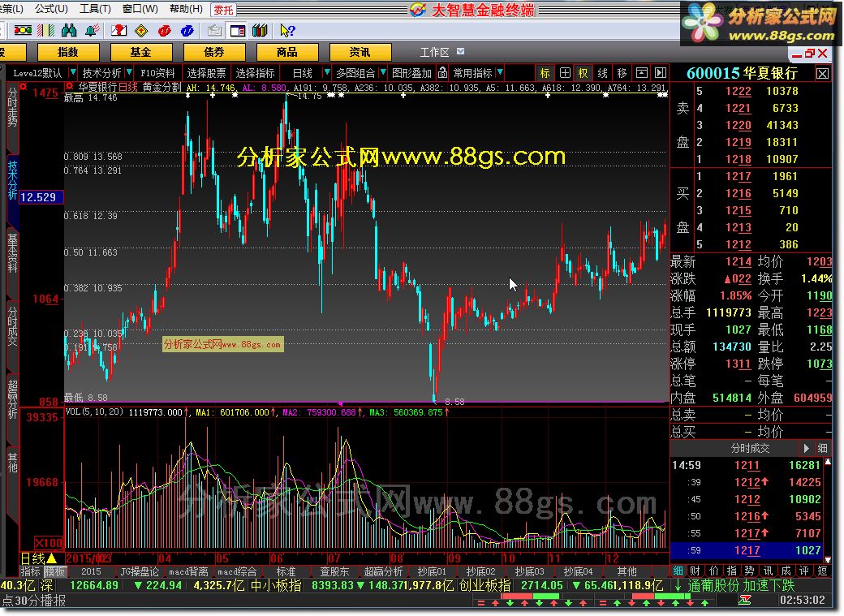This screenshot has height=616, width=844.
Task: Click the red round toolbar icon
Action: click(x=164, y=31)
